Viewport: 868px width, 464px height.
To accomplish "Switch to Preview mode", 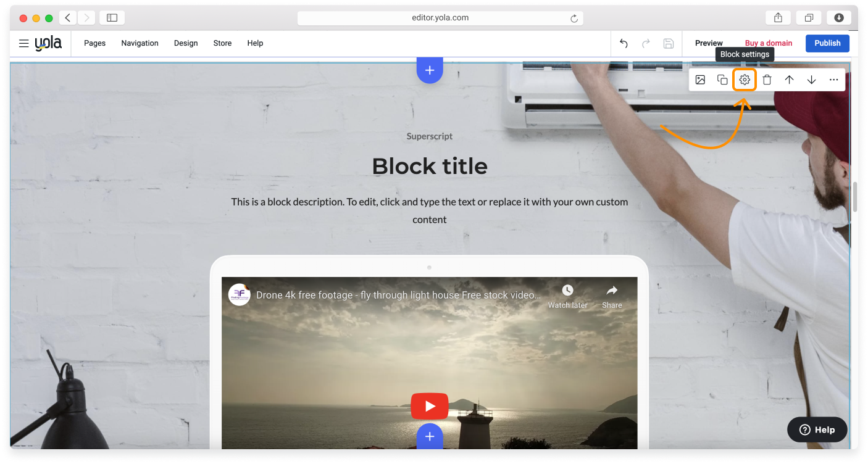I will click(708, 43).
